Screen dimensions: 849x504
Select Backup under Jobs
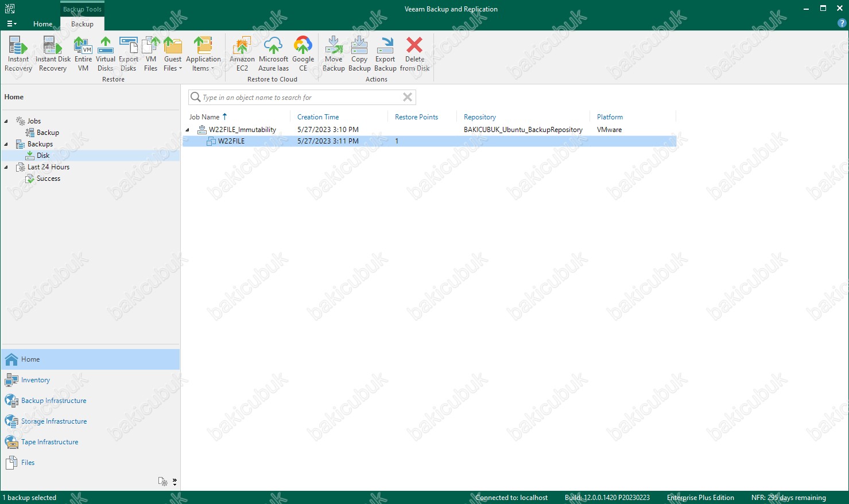point(48,133)
